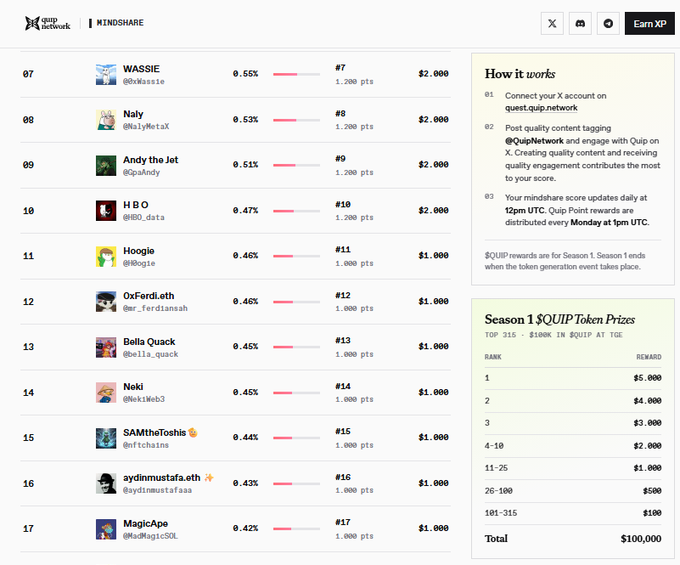Click the Total $100,000 amount

641,539
